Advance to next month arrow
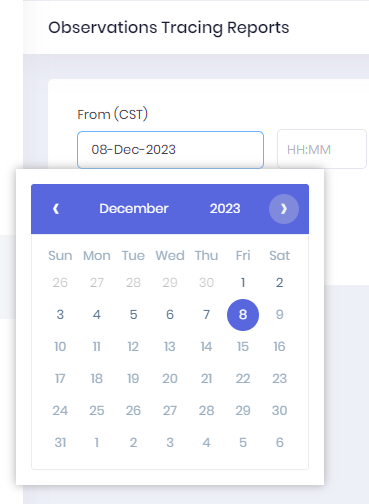 point(284,209)
